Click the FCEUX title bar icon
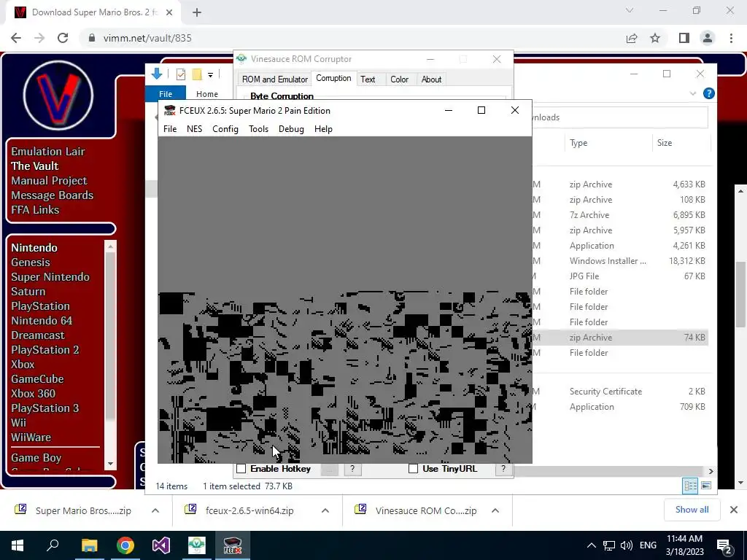 (x=169, y=111)
